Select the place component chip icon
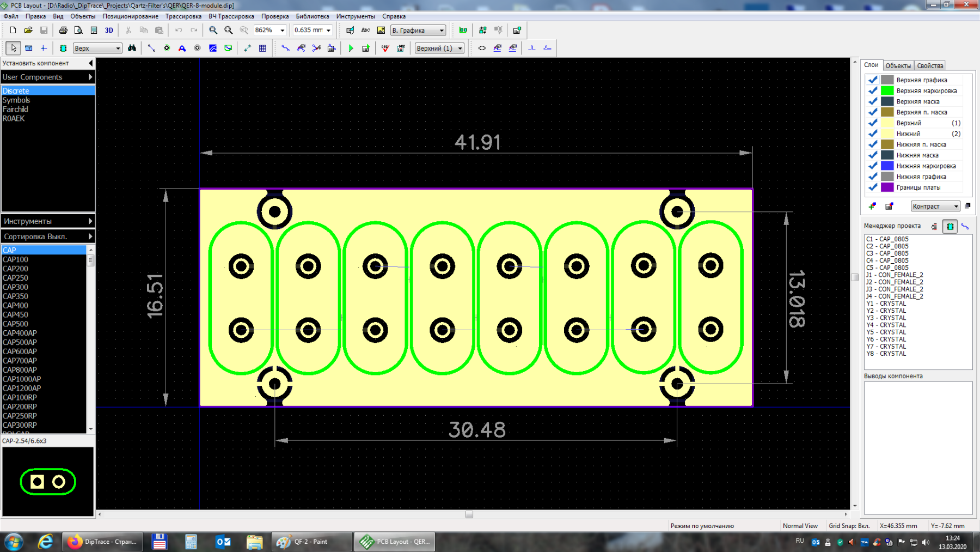The image size is (980, 552). tap(63, 48)
